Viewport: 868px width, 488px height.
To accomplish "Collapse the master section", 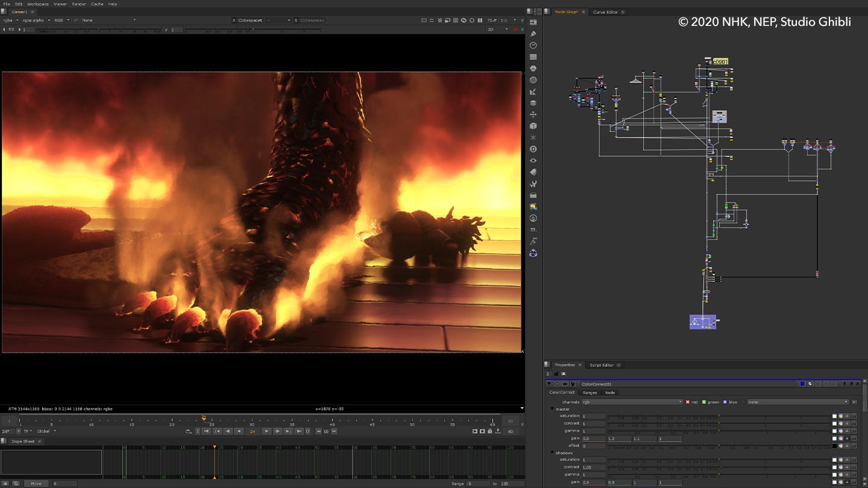I will pyautogui.click(x=552, y=409).
